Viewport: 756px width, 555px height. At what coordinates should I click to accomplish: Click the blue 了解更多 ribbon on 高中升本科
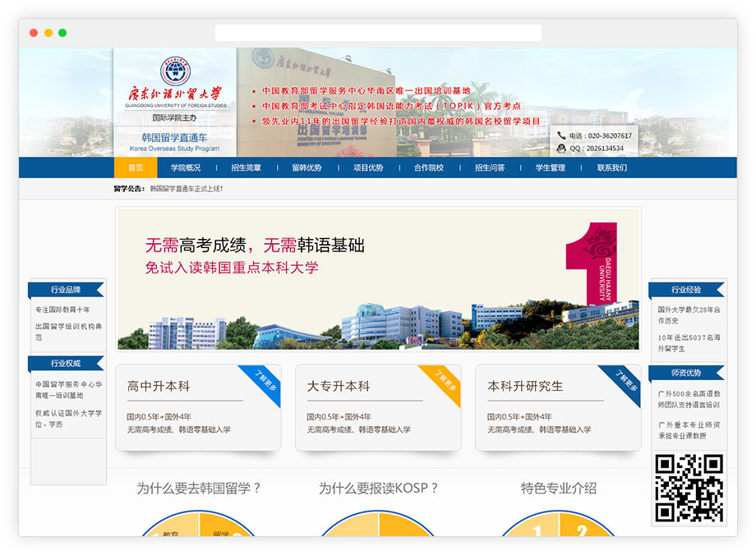[x=264, y=383]
